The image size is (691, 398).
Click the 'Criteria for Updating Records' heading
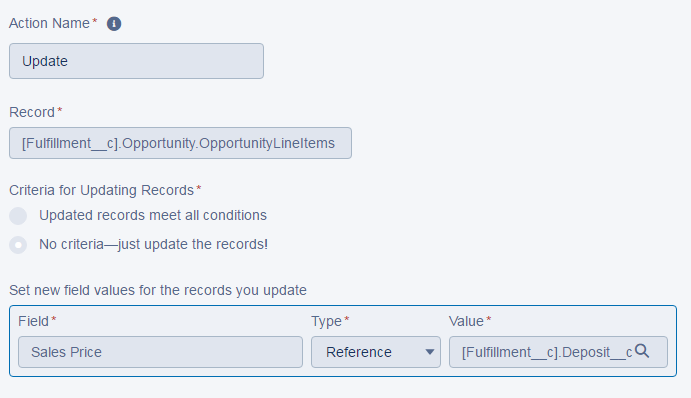(101, 190)
